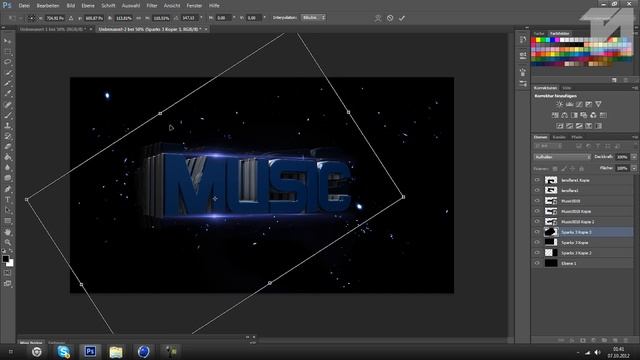Select the Paint Bucket tool
Screen dimensions: 640x360
click(8, 157)
